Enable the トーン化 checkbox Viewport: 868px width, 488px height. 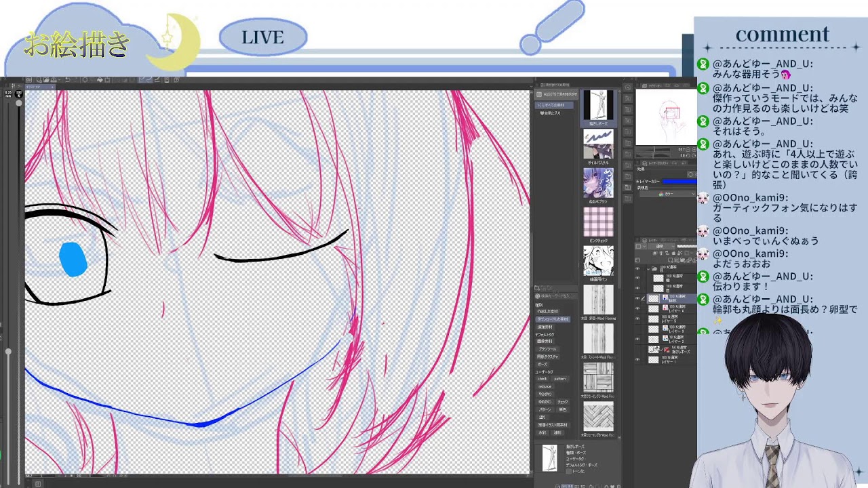pyautogui.click(x=568, y=471)
